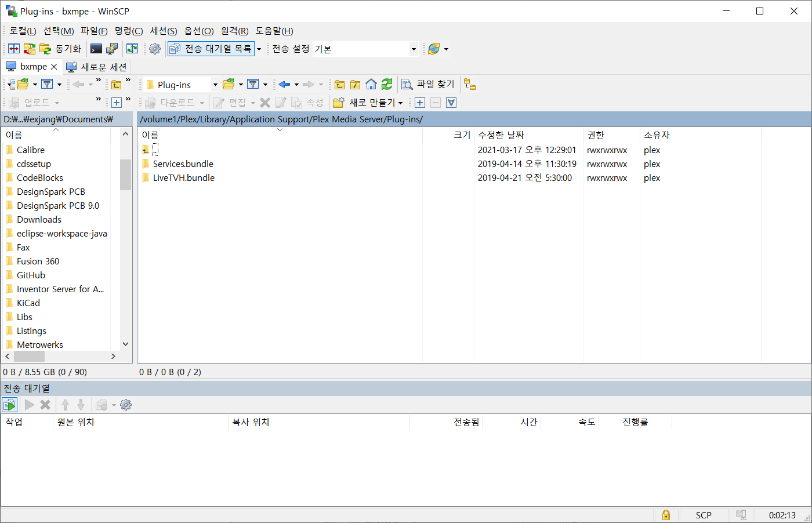Refresh the remote directory listing
Image resolution: width=812 pixels, height=523 pixels.
387,85
